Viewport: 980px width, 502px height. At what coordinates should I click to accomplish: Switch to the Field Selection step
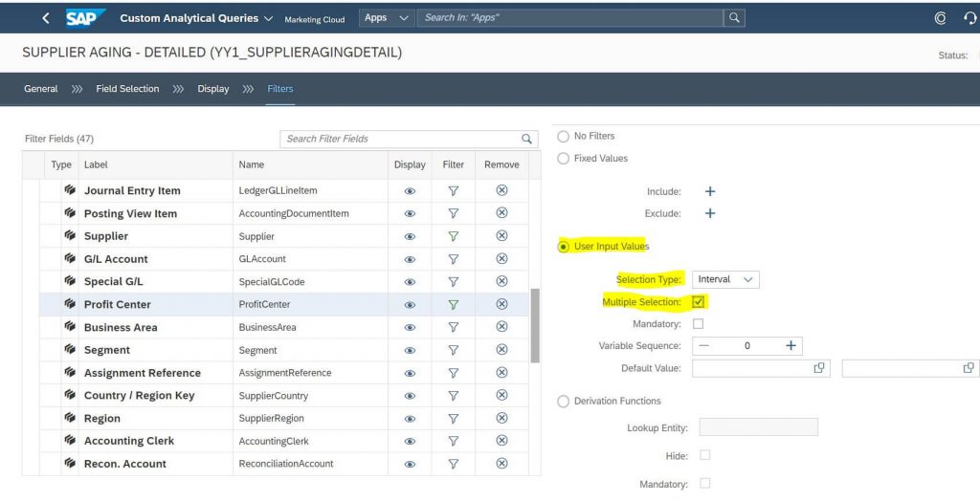point(127,89)
